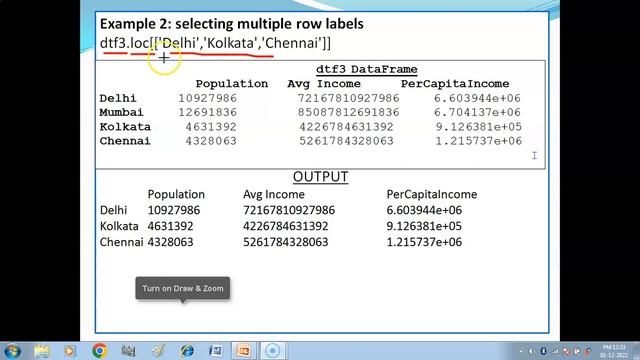Viewport: 640px width, 360px height.
Task: Open the volume speaker tray icon
Action: (x=531, y=351)
